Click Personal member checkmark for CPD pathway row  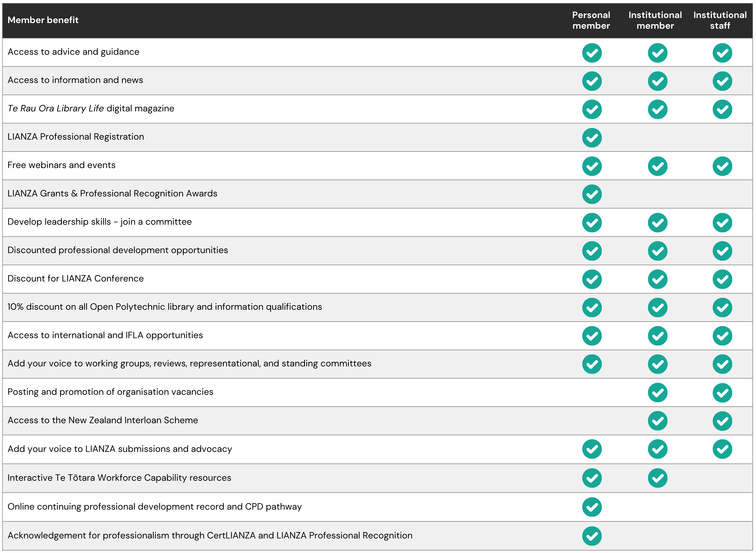(x=592, y=507)
